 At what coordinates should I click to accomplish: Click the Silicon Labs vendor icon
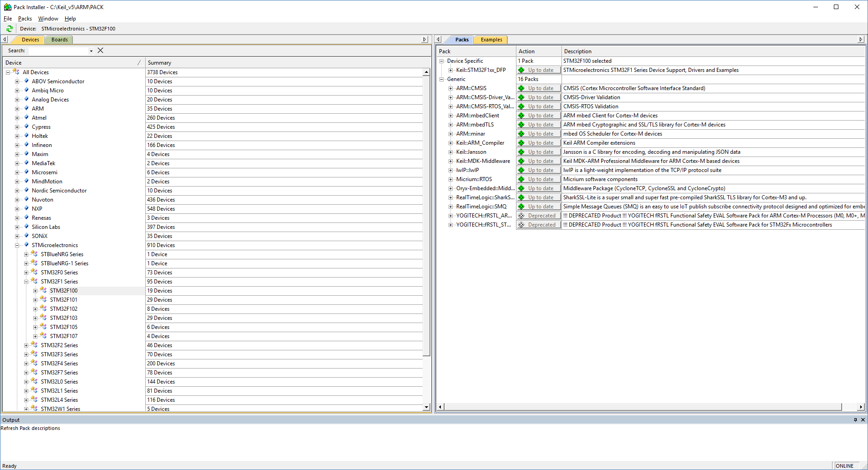point(26,227)
